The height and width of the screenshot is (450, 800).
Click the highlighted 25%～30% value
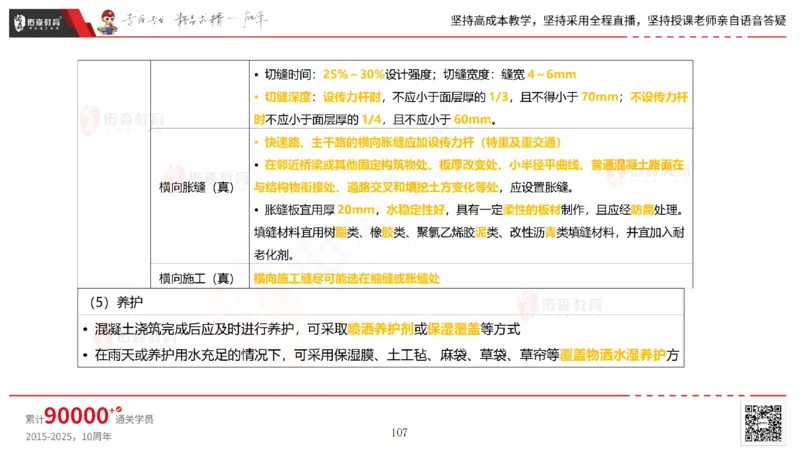coord(354,74)
